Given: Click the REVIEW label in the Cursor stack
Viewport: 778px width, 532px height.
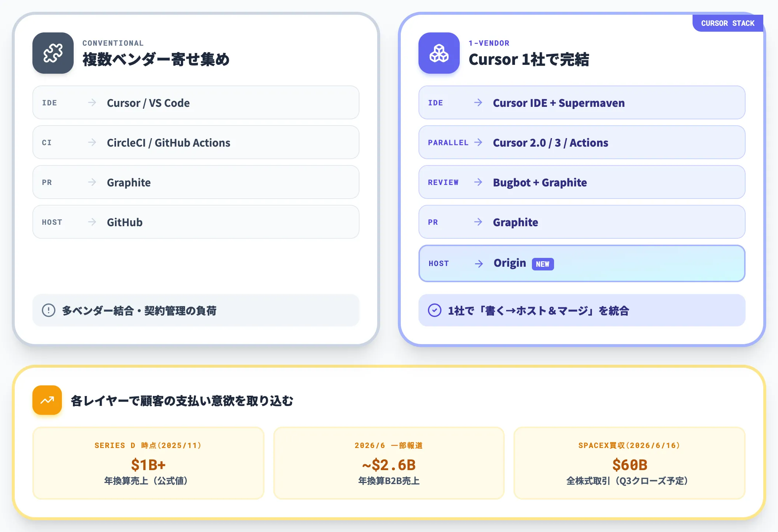Looking at the screenshot, I should 443,182.
